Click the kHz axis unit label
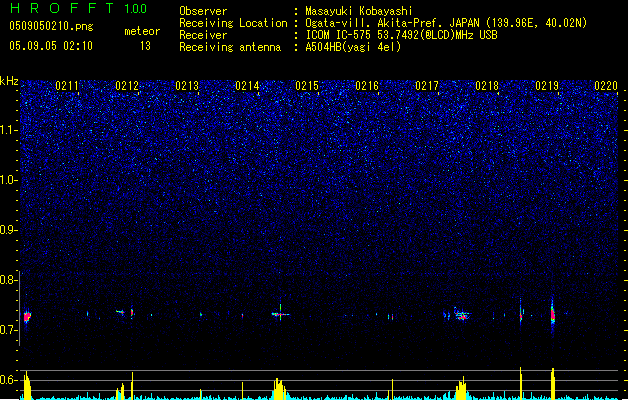This screenshot has width=629, height=400. coord(9,81)
